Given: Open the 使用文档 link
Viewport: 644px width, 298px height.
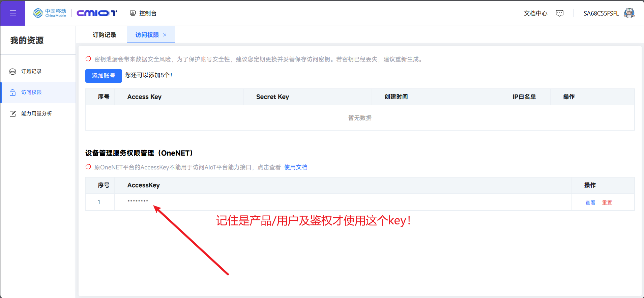Looking at the screenshot, I should tap(296, 167).
